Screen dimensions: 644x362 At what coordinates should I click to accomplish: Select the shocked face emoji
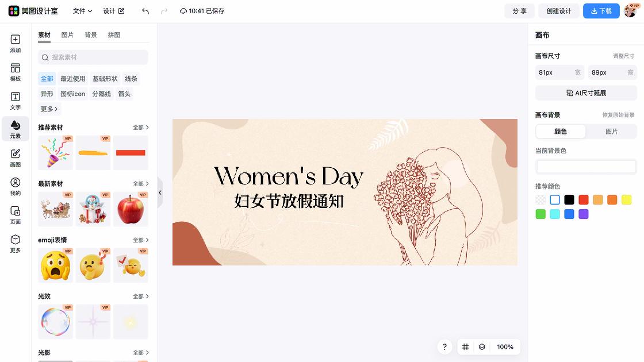coord(55,265)
